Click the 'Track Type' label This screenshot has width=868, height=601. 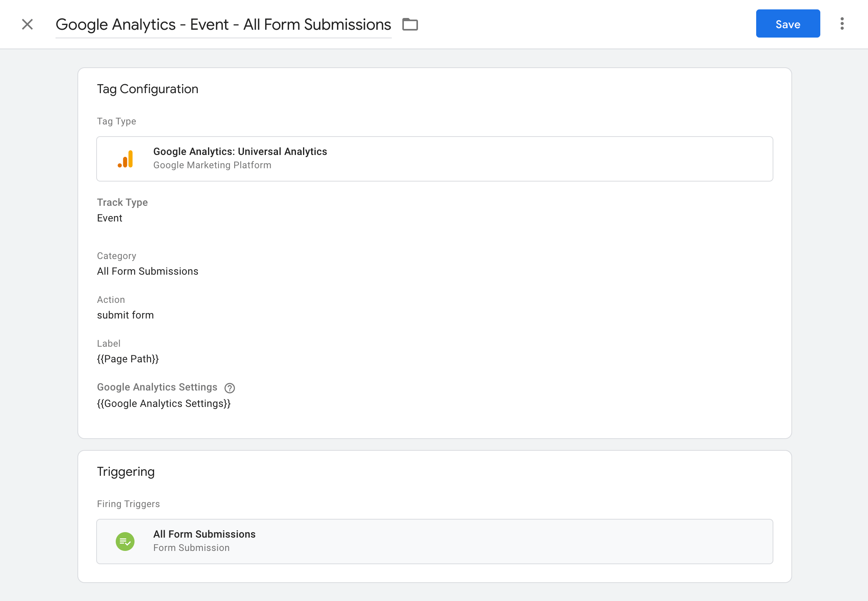tap(122, 202)
